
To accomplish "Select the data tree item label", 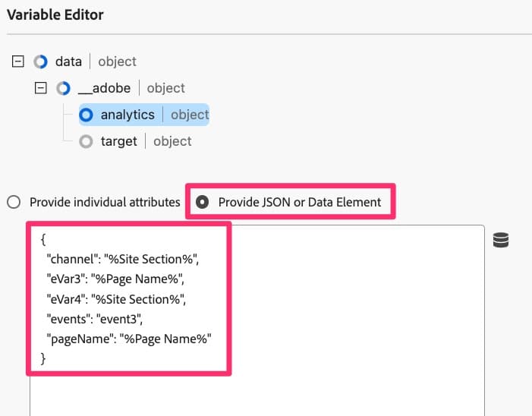I will [x=68, y=62].
